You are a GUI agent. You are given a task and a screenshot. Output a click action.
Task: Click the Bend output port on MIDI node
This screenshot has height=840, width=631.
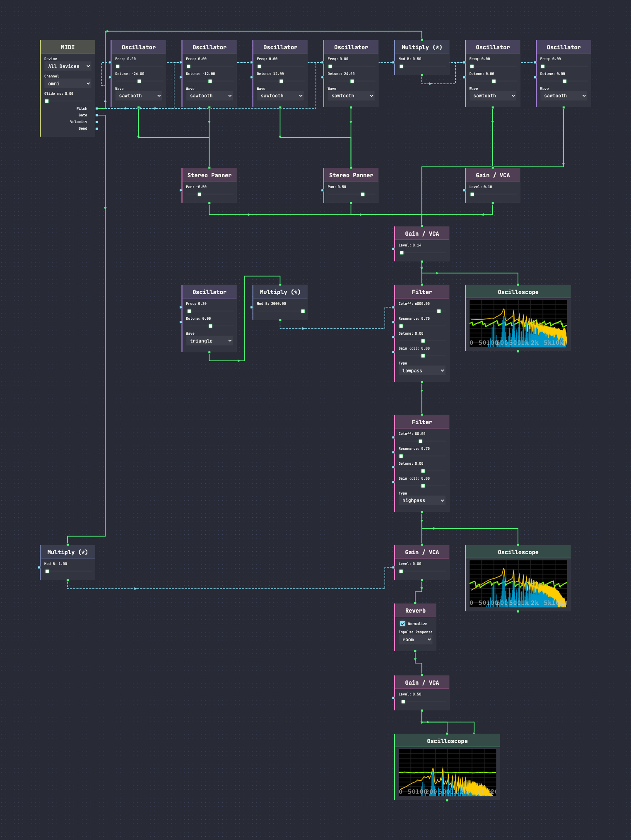(97, 128)
